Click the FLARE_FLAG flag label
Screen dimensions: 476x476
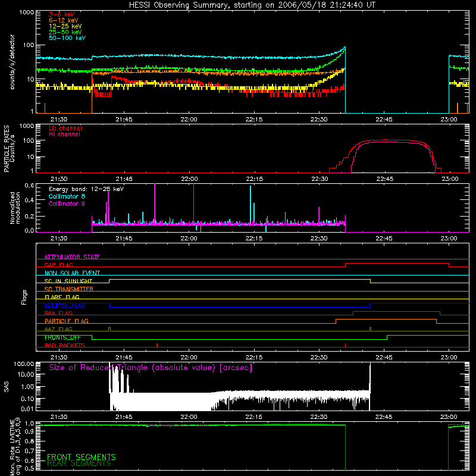[x=62, y=297]
